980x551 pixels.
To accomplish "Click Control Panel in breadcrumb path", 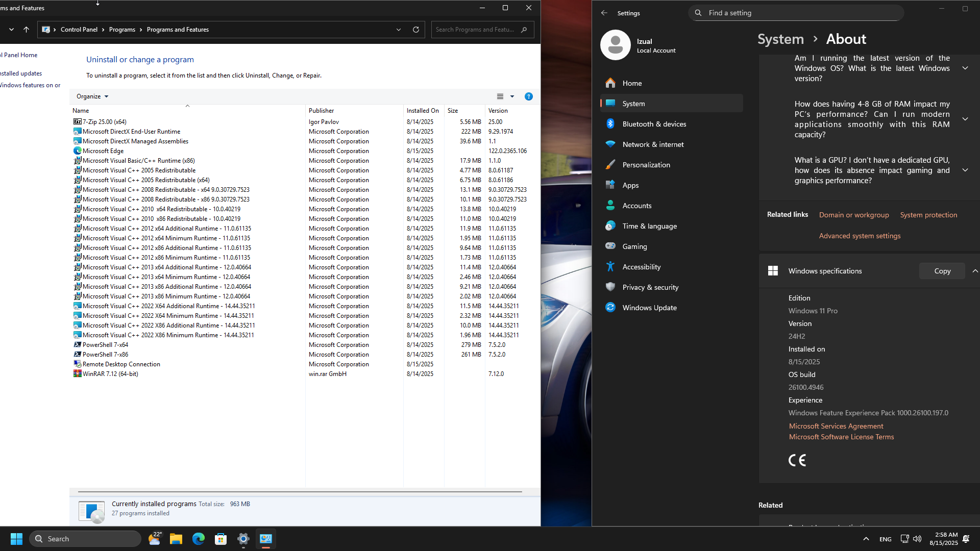I will 79,30.
